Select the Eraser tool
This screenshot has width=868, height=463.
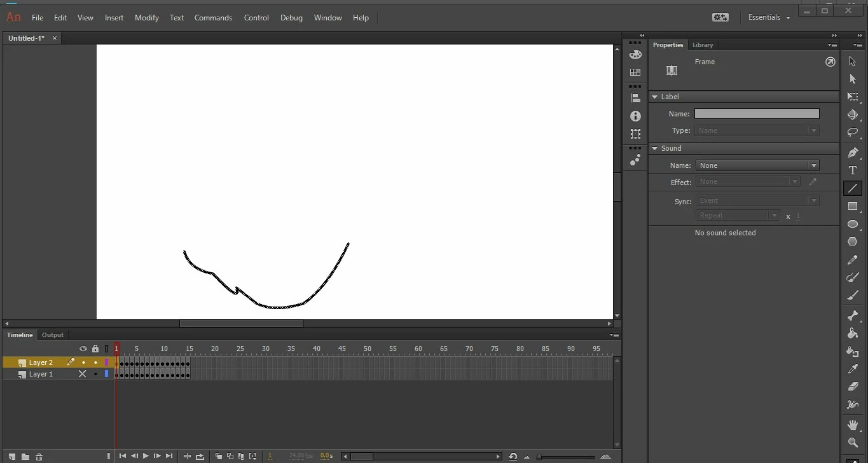point(853,387)
